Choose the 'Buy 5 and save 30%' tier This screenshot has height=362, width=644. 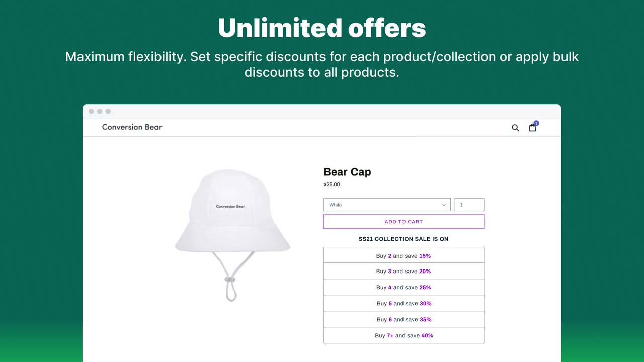(404, 303)
